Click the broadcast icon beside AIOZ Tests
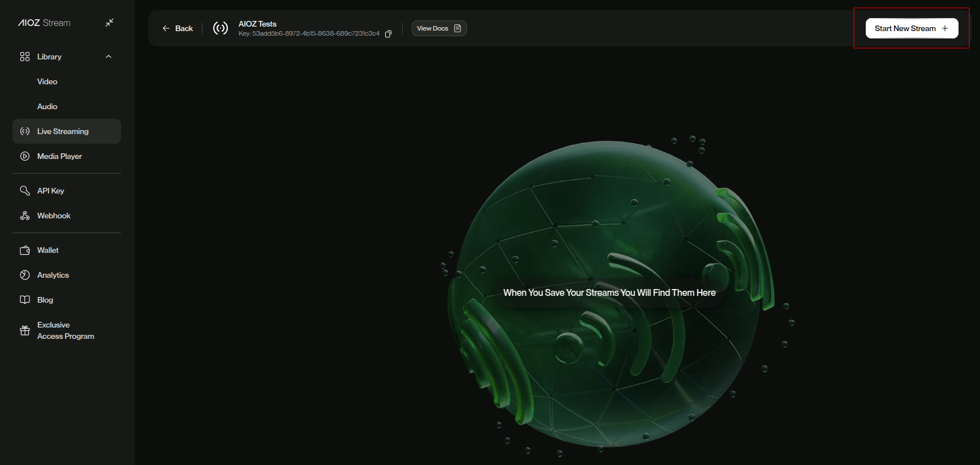Screen dimensions: 980x465 pos(221,28)
